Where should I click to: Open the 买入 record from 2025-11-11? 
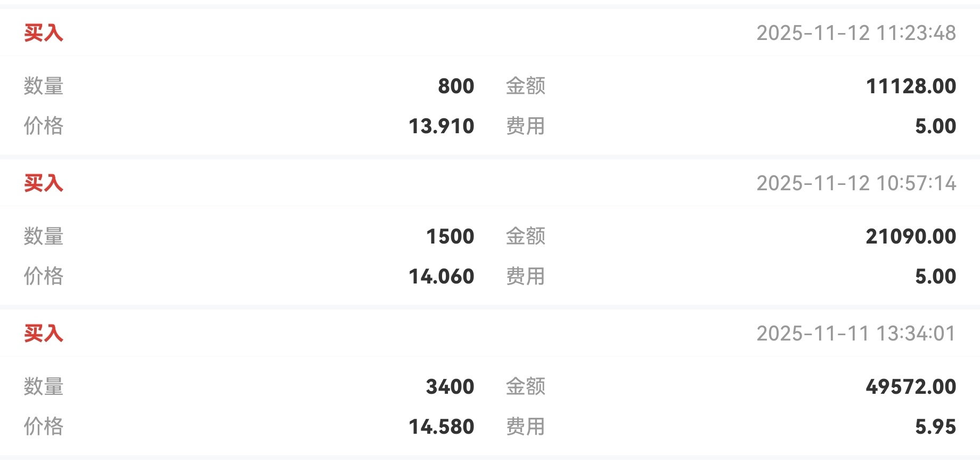pos(44,334)
